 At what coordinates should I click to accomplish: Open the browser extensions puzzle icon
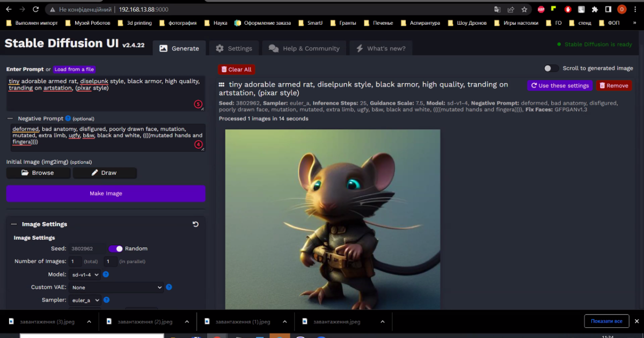click(595, 9)
